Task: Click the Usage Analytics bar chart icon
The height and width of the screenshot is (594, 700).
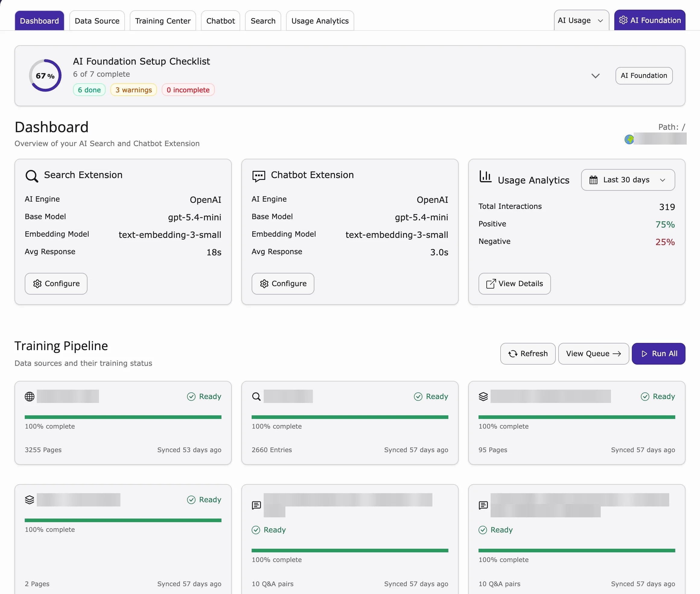Action: point(485,177)
